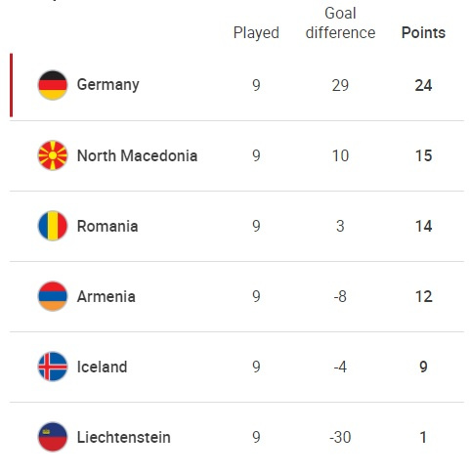This screenshot has height=476, width=470.
Task: Select the Armenia team name
Action: [x=107, y=296]
